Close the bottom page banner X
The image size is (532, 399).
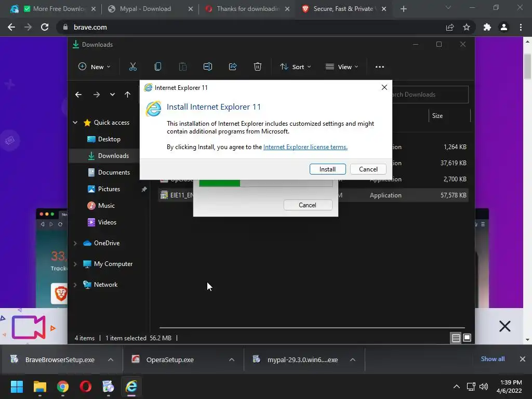point(505,326)
